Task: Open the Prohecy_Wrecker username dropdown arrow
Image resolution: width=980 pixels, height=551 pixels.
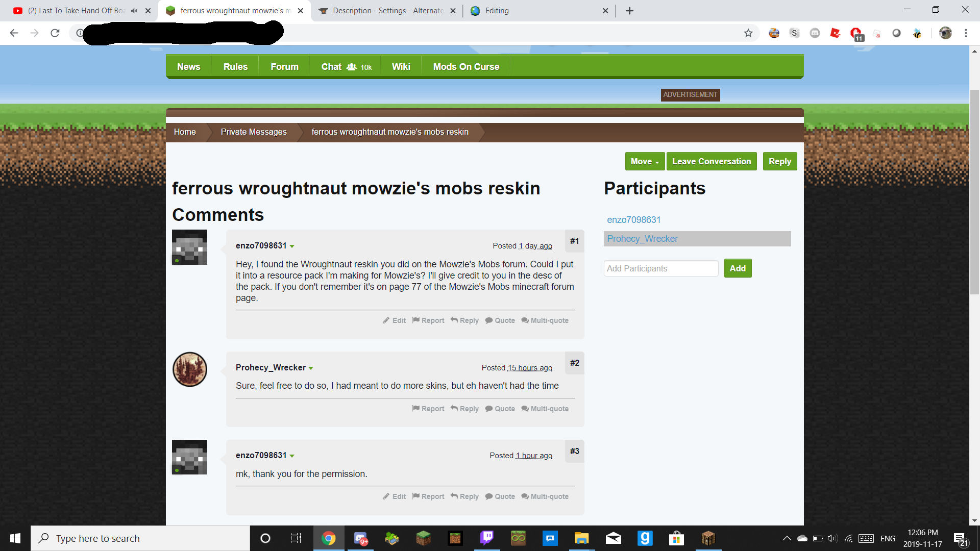Action: tap(311, 368)
